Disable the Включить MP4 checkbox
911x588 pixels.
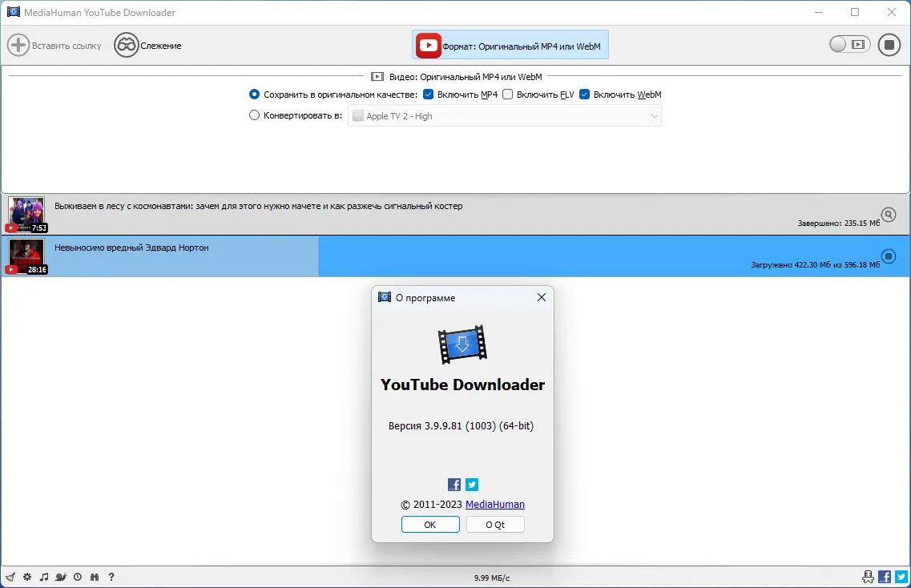[x=428, y=94]
